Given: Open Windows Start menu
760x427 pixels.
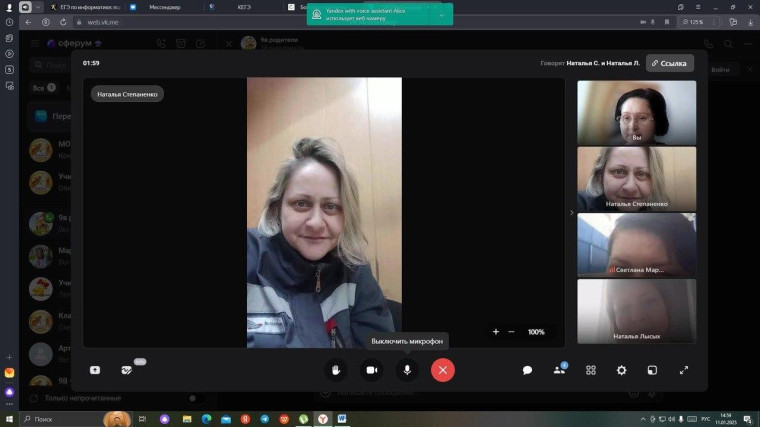Looking at the screenshot, I should click(9, 419).
